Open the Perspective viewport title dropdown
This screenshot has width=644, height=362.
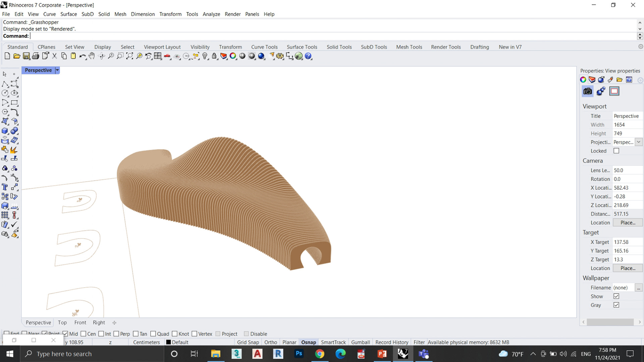pyautogui.click(x=57, y=70)
